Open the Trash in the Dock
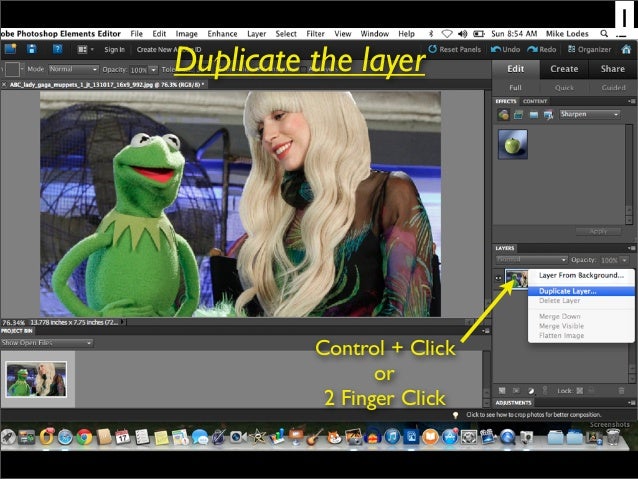638x479 pixels. [x=613, y=437]
